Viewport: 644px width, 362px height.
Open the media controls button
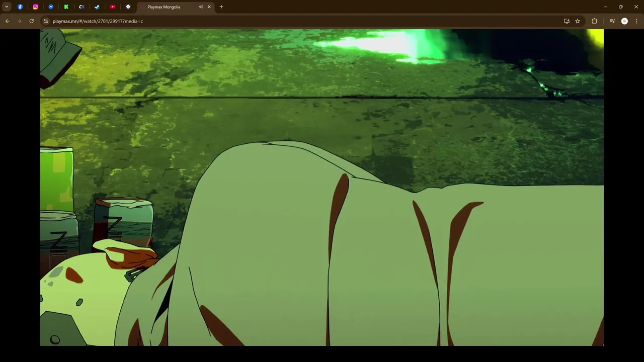pyautogui.click(x=612, y=21)
